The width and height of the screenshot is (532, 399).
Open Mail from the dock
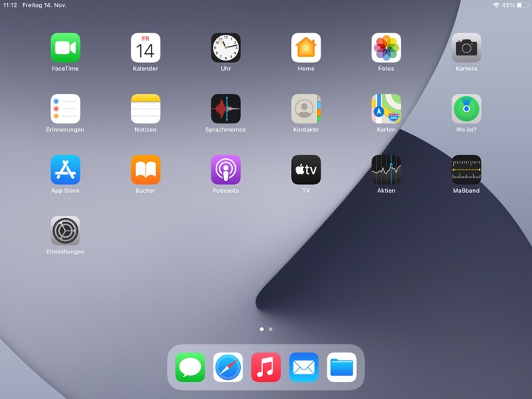[x=304, y=367]
